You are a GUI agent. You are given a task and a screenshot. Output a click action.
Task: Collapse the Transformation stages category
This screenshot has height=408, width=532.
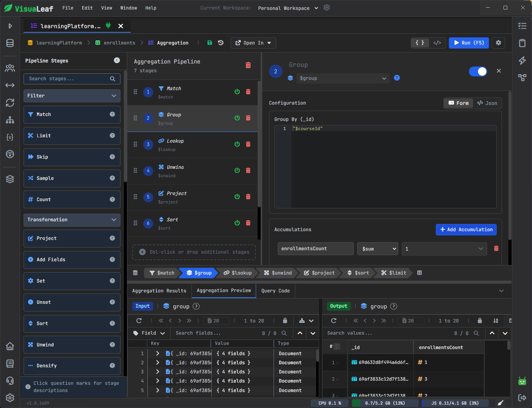(72, 220)
